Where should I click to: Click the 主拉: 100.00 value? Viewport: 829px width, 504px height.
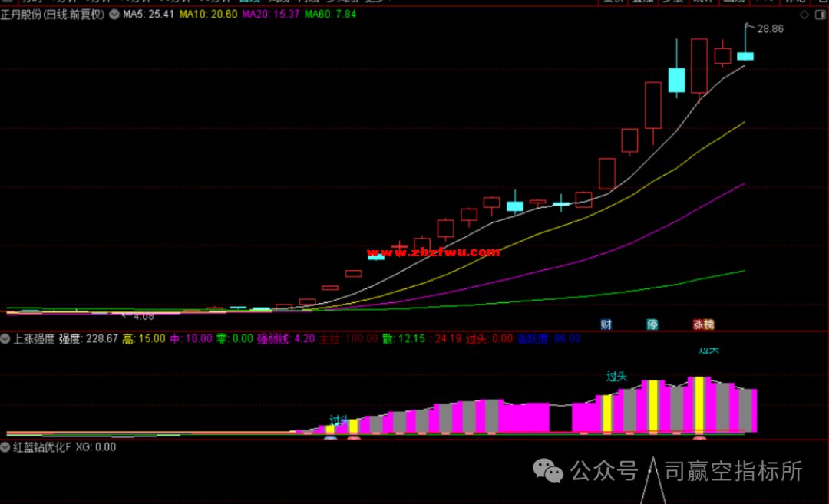[348, 339]
